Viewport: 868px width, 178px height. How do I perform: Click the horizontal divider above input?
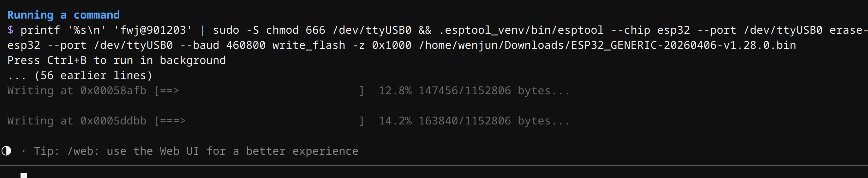point(434,165)
